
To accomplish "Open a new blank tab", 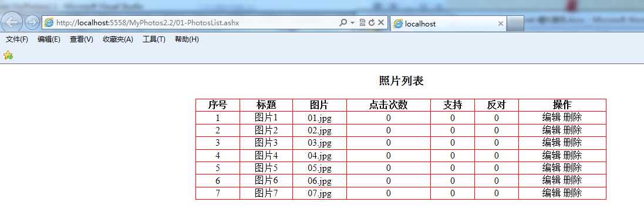I will click(x=515, y=24).
